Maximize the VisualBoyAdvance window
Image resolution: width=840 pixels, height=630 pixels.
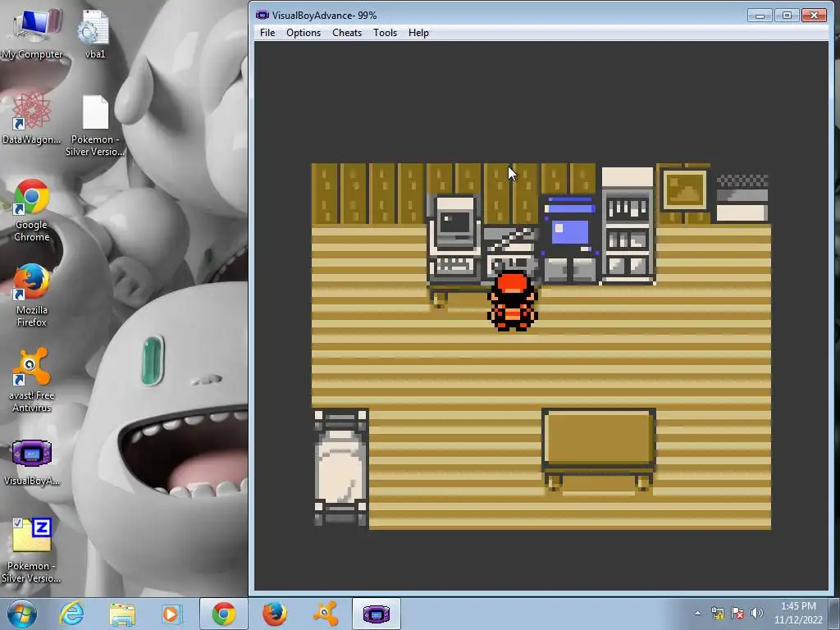click(x=787, y=16)
